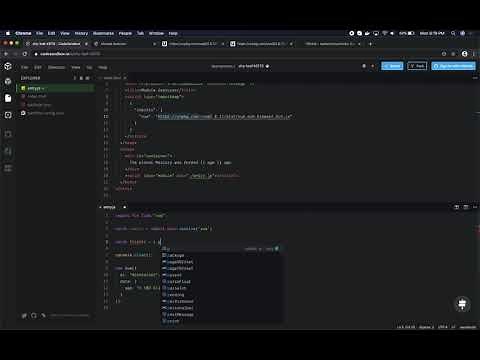Switch to the first CodeSandbox browser tab
Screen dimensions: 480x360
(56, 44)
